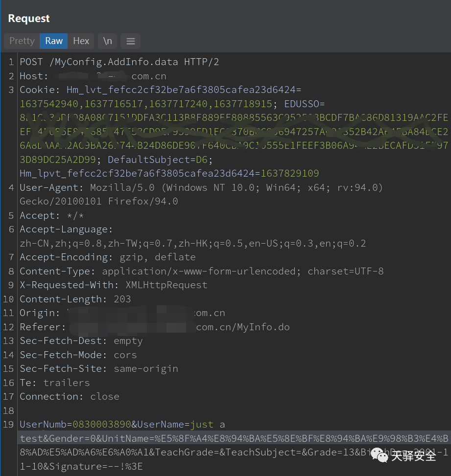Toggle the \n non-printable characters button
This screenshot has width=451, height=476.
(x=107, y=41)
